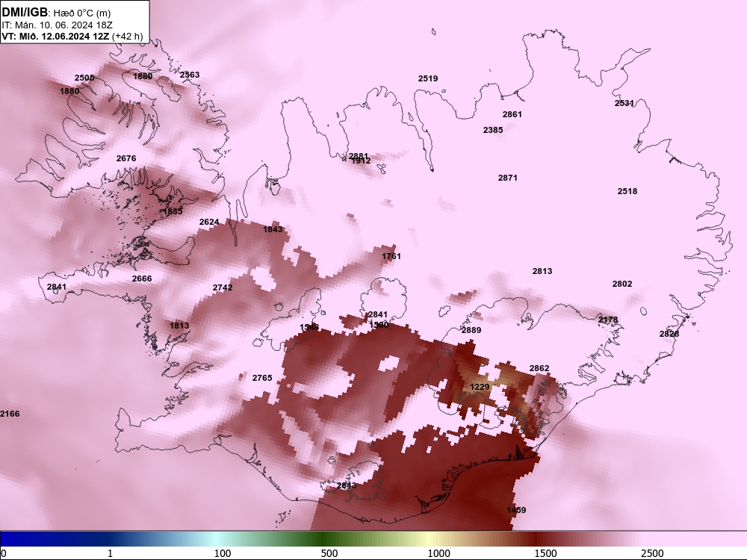Click the 2676 value in the Westfjords

(126, 158)
